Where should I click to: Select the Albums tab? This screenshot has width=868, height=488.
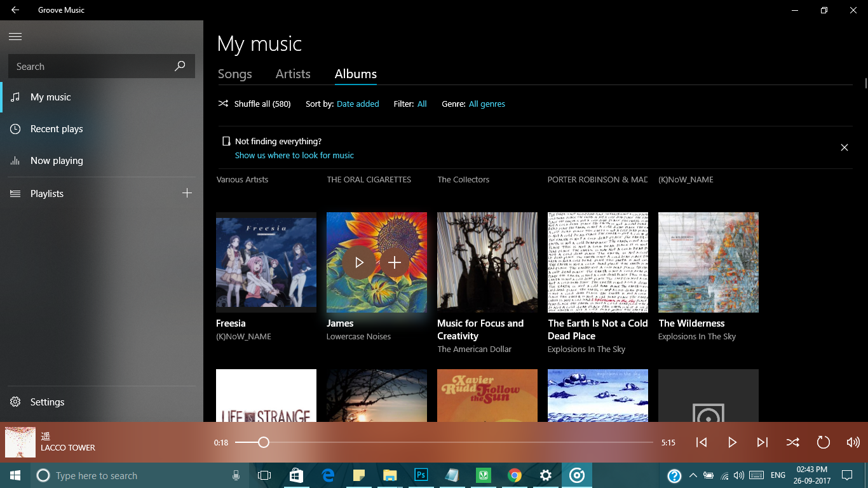[x=356, y=74]
